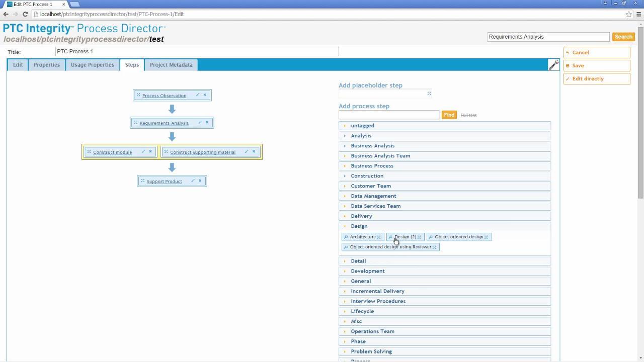The image size is (644, 362).
Task: Open the browser menu icon
Action: tap(638, 14)
